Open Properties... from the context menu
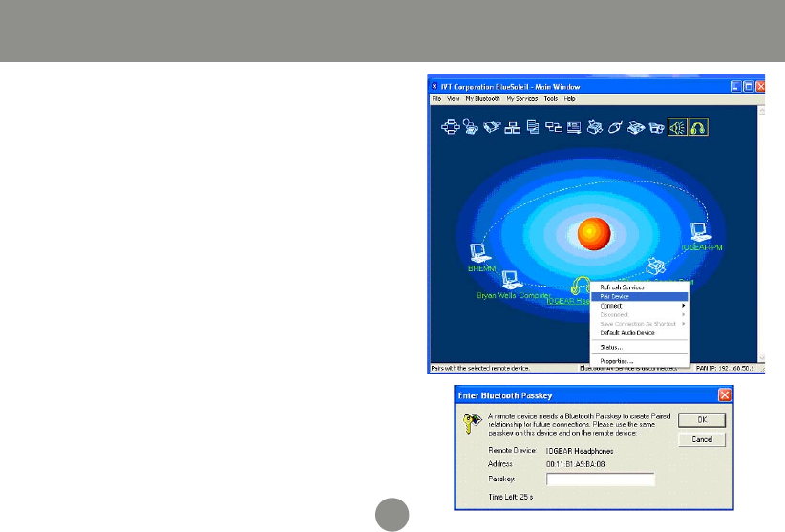Viewport: 785px width, 532px height. pos(639,361)
